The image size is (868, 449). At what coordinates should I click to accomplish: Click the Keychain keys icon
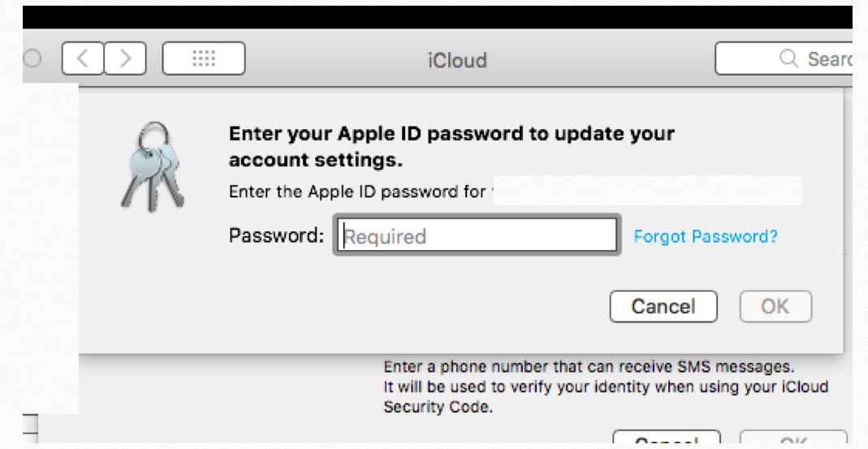click(x=152, y=168)
